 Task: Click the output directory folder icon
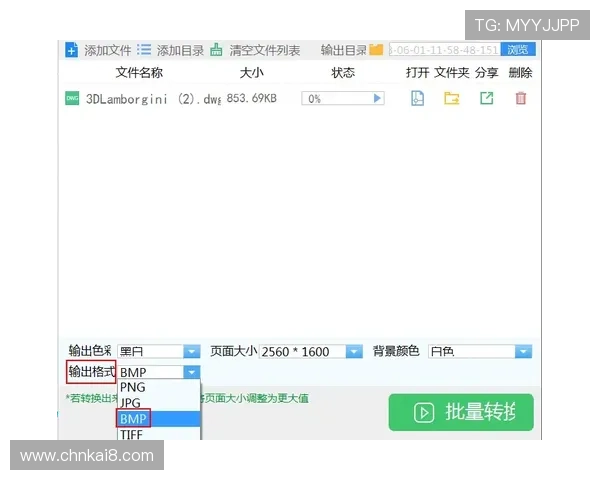[x=376, y=49]
